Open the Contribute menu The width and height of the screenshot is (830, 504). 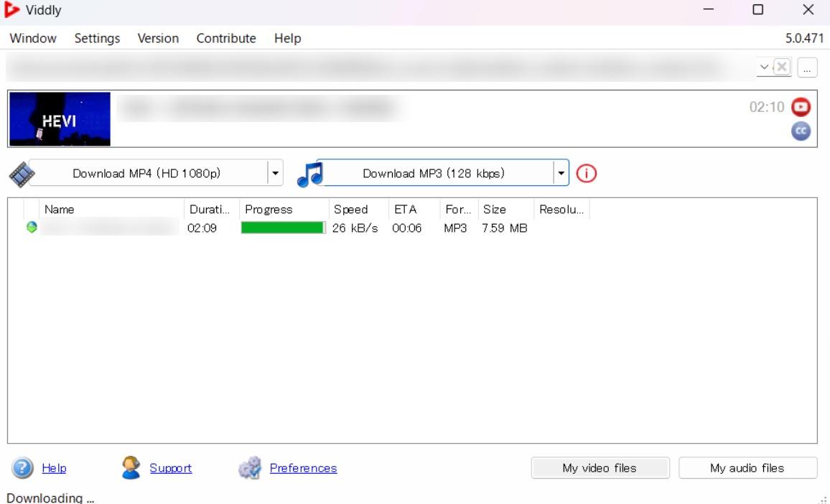[x=226, y=38]
